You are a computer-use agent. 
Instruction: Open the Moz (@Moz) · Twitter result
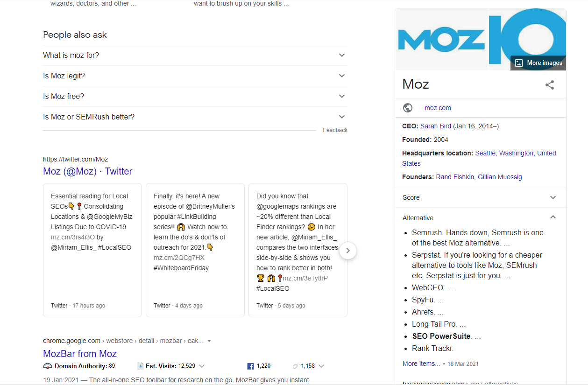(87, 171)
